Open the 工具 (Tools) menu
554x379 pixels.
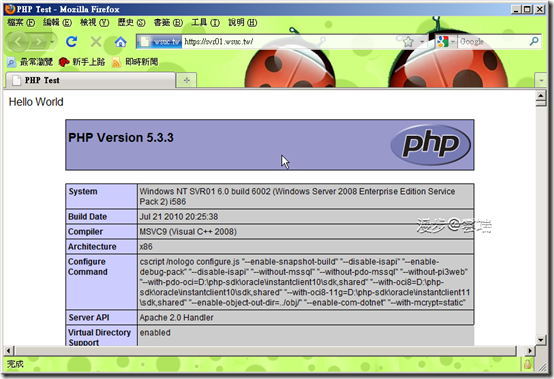(x=205, y=23)
